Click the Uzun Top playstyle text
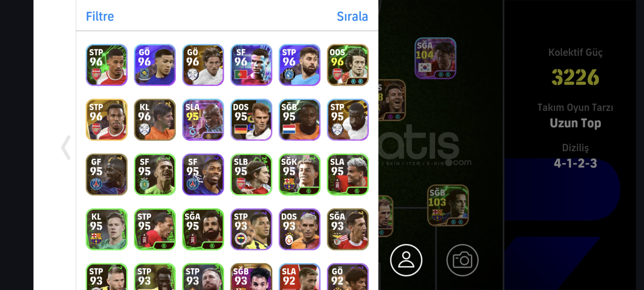 coord(575,123)
